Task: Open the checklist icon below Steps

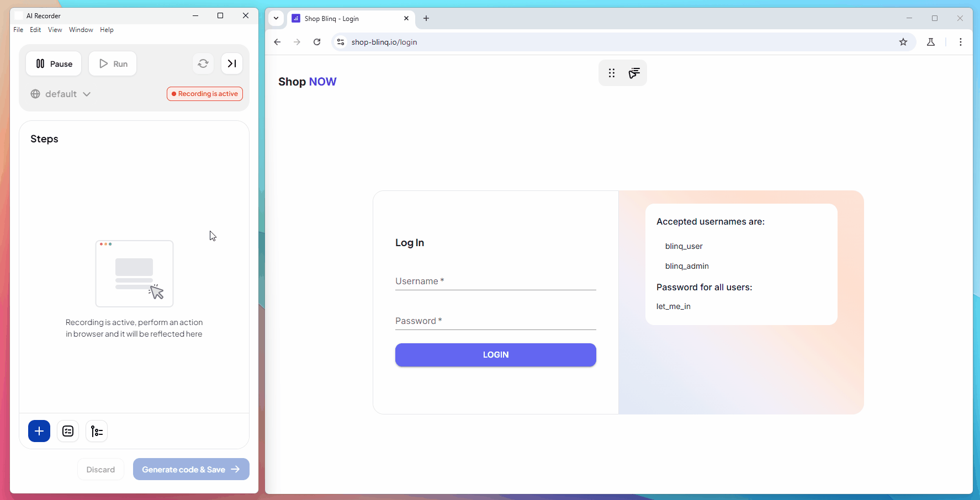Action: point(68,431)
